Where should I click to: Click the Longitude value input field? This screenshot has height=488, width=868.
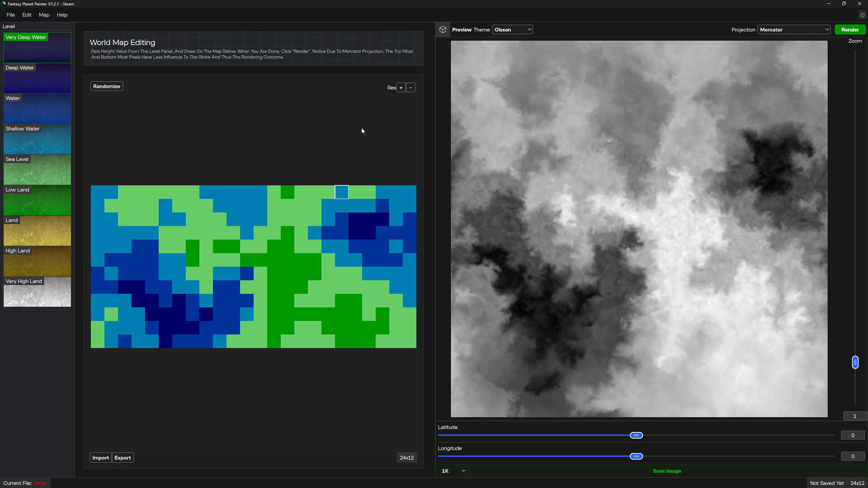(853, 456)
